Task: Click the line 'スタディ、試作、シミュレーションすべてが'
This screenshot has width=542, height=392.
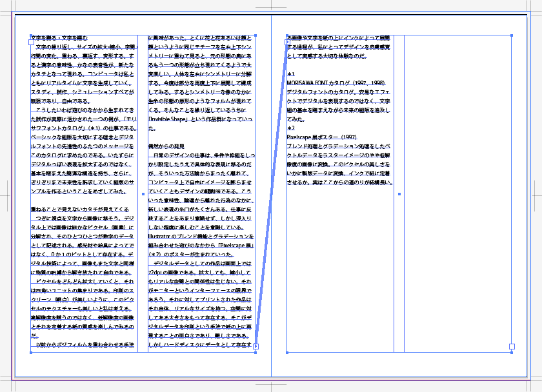Action: tap(83, 92)
